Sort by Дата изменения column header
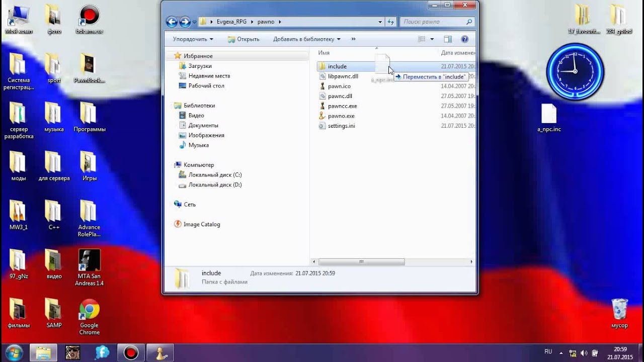The height and width of the screenshot is (362, 644). (x=457, y=53)
